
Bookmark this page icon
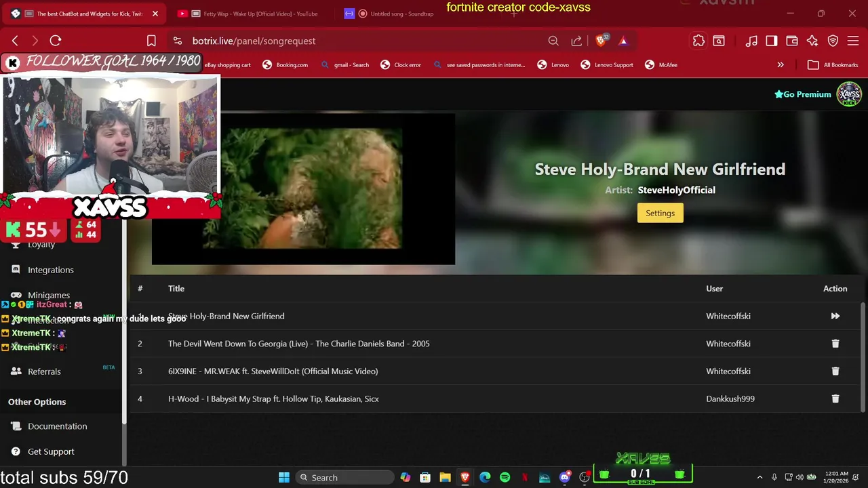(151, 41)
